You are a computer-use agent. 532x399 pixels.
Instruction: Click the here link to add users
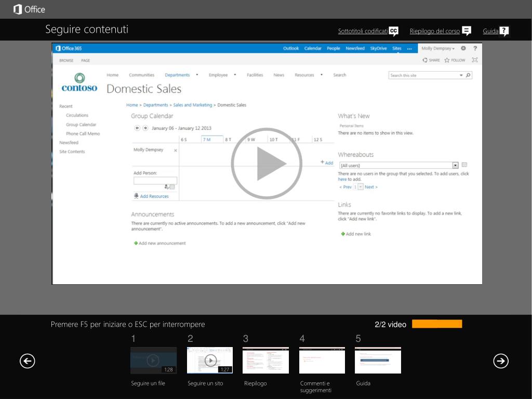[342, 179]
